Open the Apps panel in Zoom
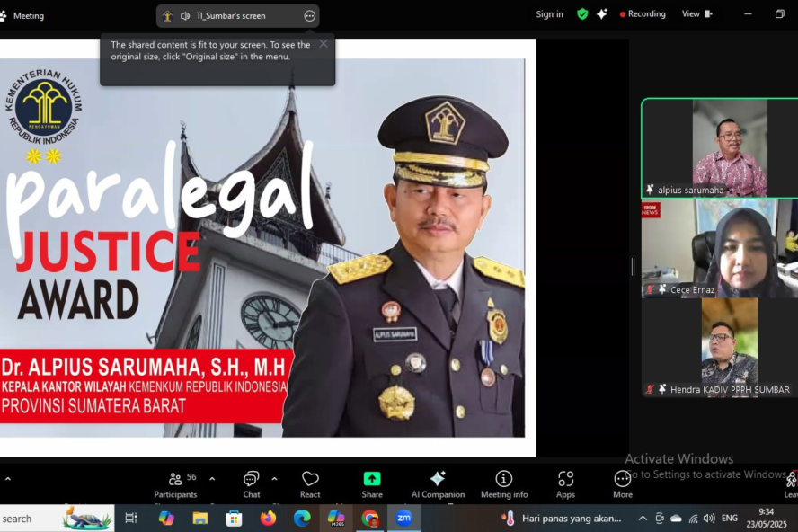798x532 pixels. [x=565, y=483]
